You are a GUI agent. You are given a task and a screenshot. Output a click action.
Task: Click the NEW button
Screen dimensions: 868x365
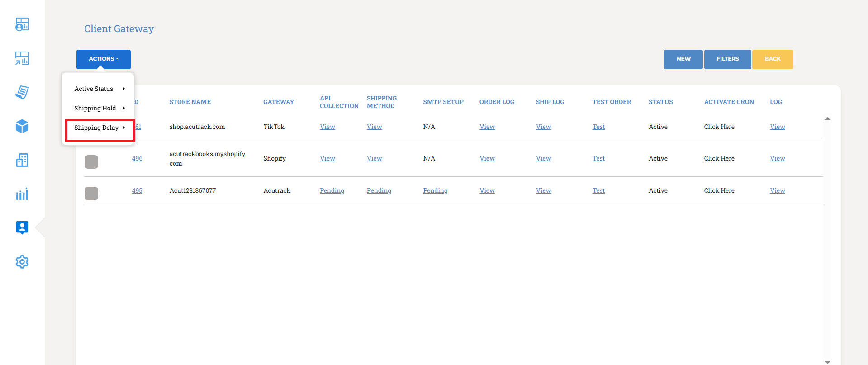click(683, 59)
